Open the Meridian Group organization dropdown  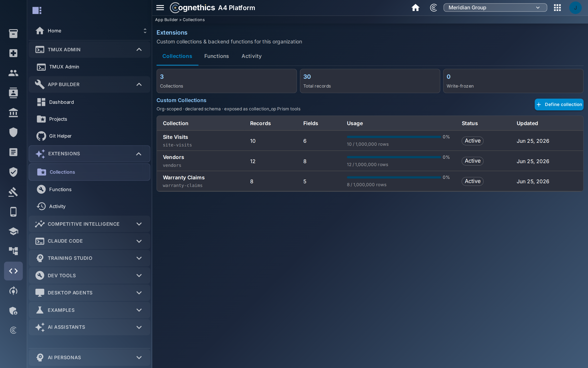tap(495, 8)
